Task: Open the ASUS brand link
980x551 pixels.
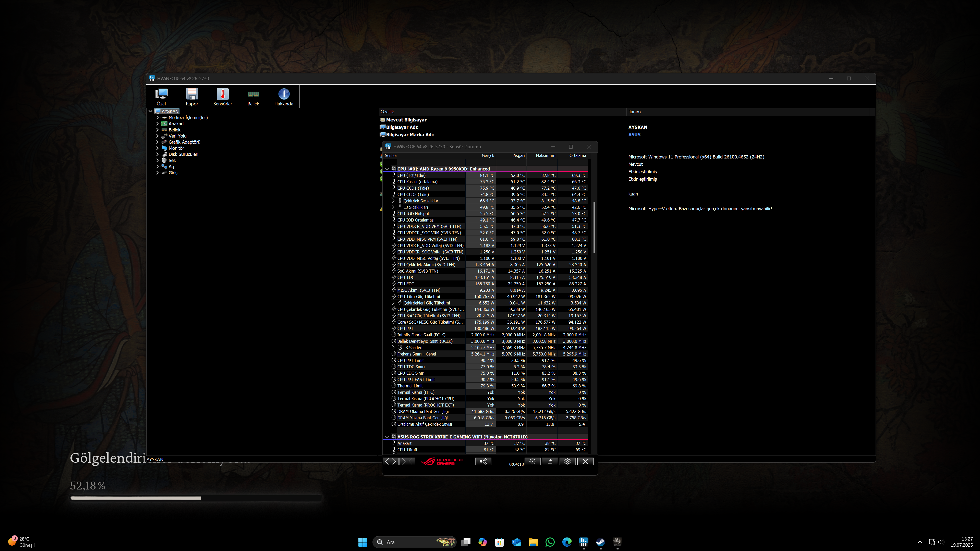Action: [634, 134]
